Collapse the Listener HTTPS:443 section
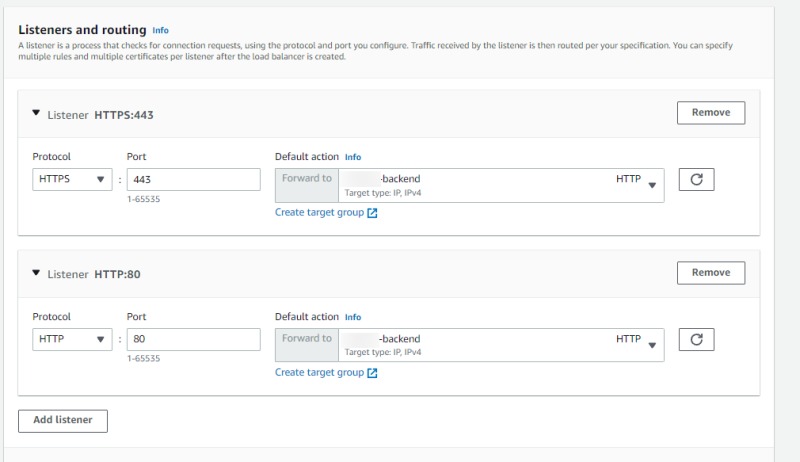Image resolution: width=800 pixels, height=462 pixels. coord(37,114)
